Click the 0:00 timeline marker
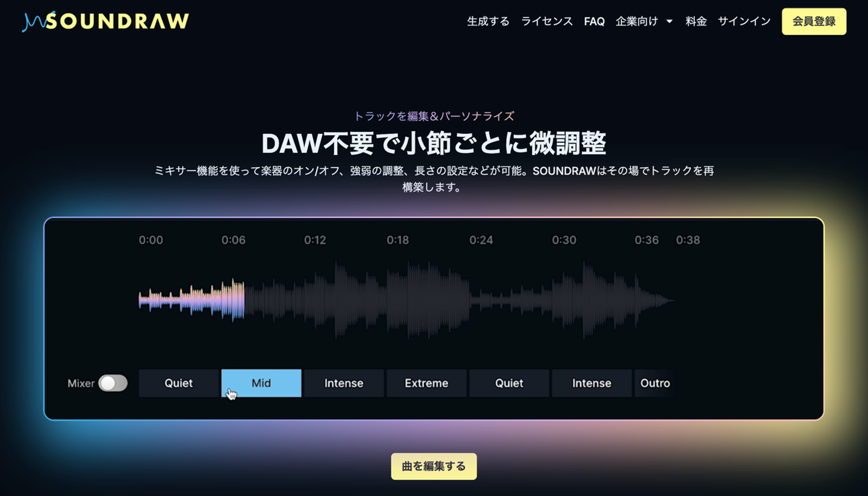Screen dimensions: 868x496 coord(151,240)
